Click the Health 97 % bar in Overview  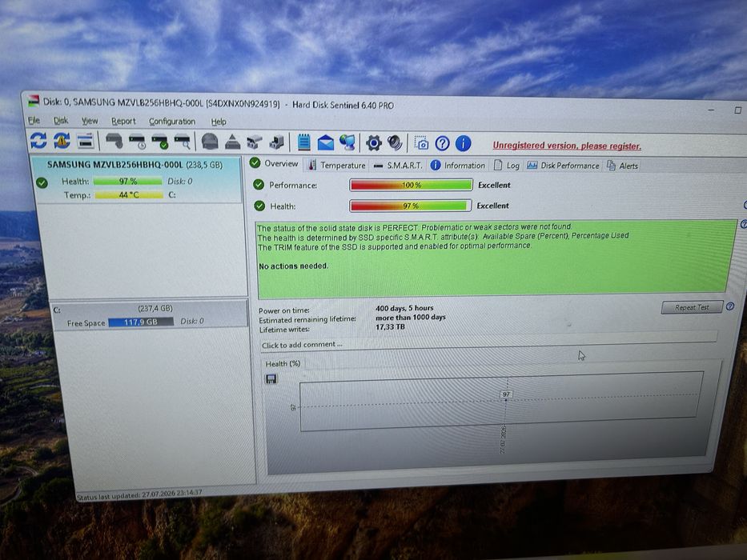pos(410,206)
